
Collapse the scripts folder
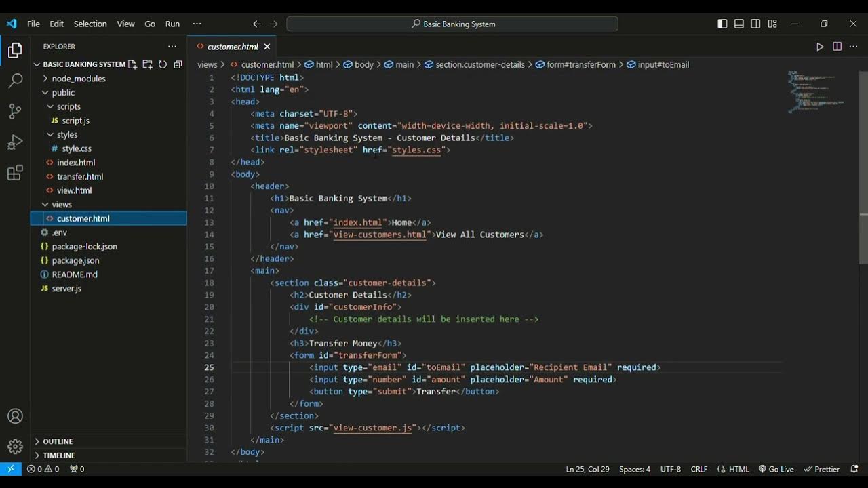[x=108, y=106]
